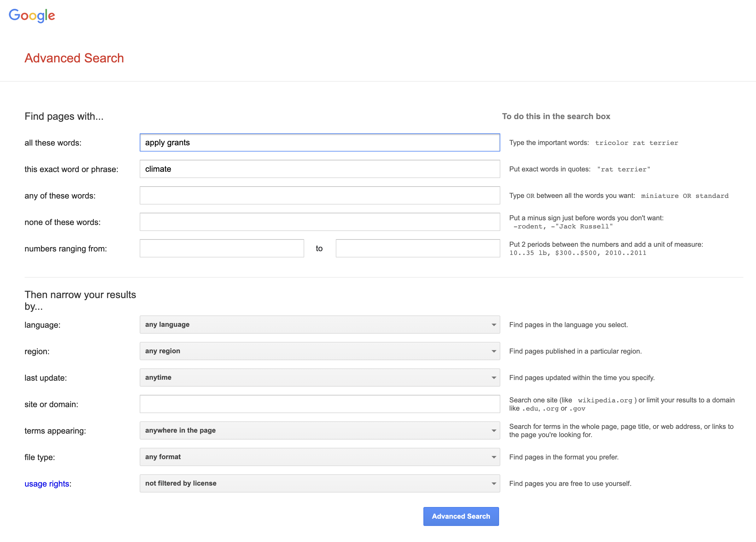This screenshot has width=756, height=542.
Task: Expand the file type 'any format' dropdown
Action: pyautogui.click(x=319, y=457)
